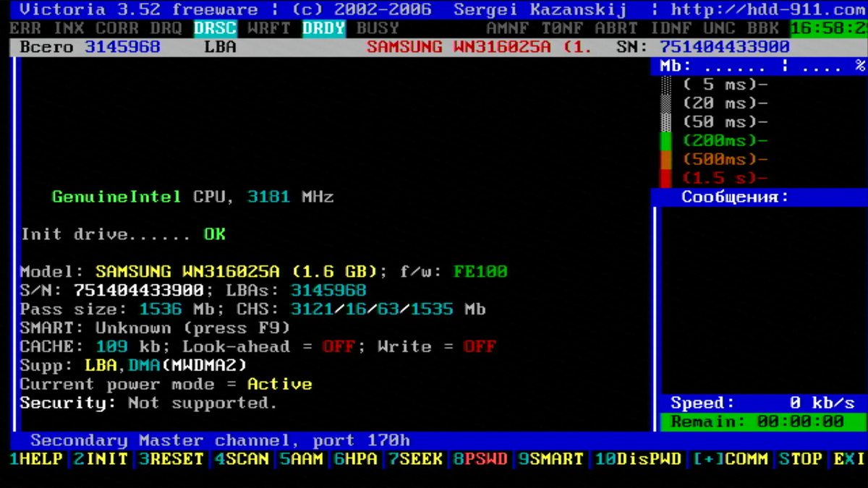Screen dimensions: 868x488
Task: Click the INX status flag
Action: 69,29
